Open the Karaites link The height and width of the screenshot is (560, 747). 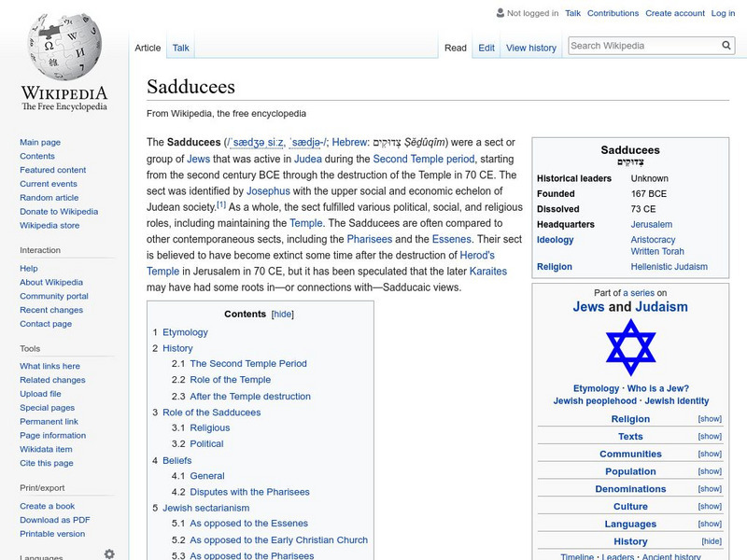coord(487,272)
